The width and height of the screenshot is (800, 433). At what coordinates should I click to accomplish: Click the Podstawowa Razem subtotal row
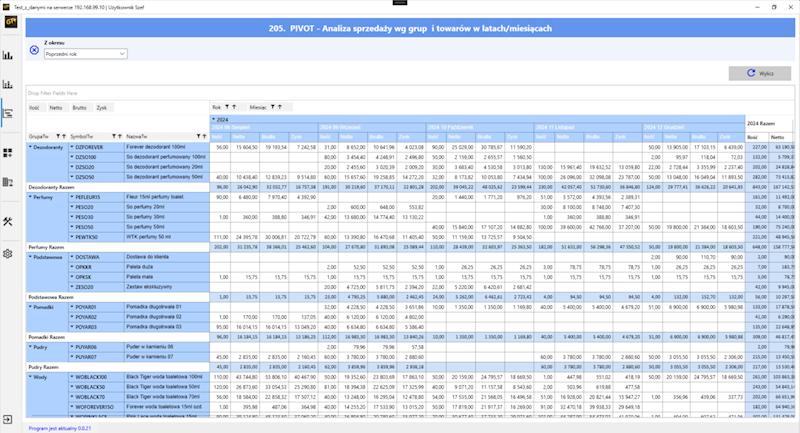(x=118, y=297)
